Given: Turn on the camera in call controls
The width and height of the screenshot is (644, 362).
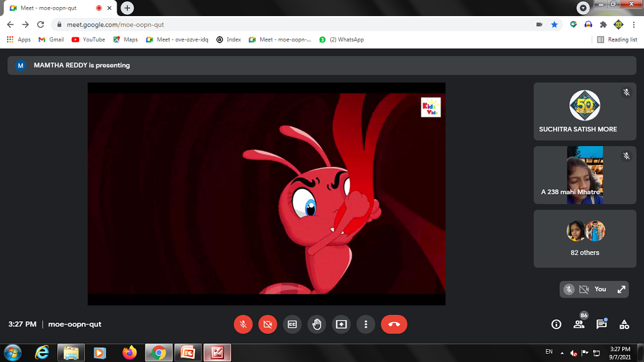Looking at the screenshot, I should click(x=267, y=324).
